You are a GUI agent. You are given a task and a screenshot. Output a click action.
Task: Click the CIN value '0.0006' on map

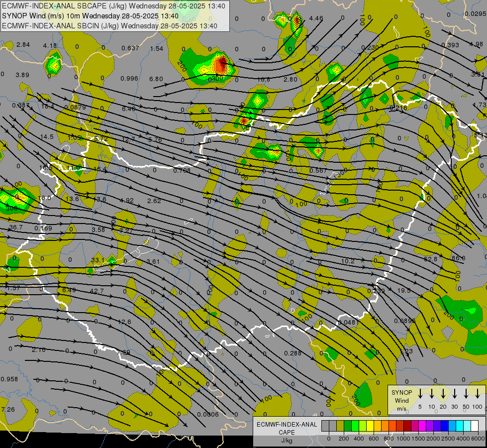click(208, 414)
